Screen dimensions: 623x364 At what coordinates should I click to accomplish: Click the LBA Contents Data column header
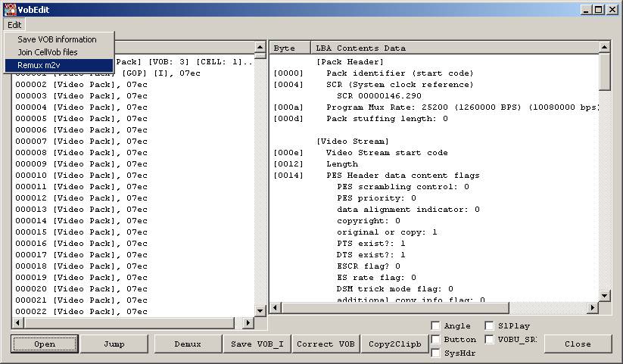point(455,48)
